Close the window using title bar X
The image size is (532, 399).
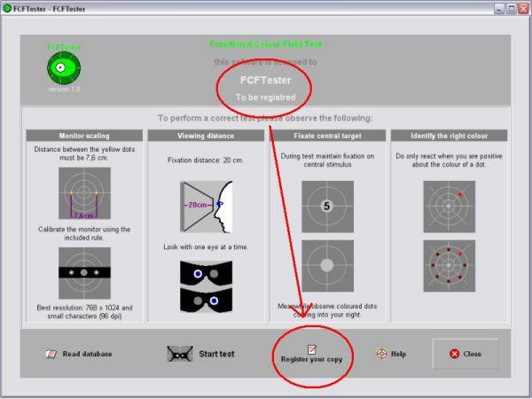[523, 9]
